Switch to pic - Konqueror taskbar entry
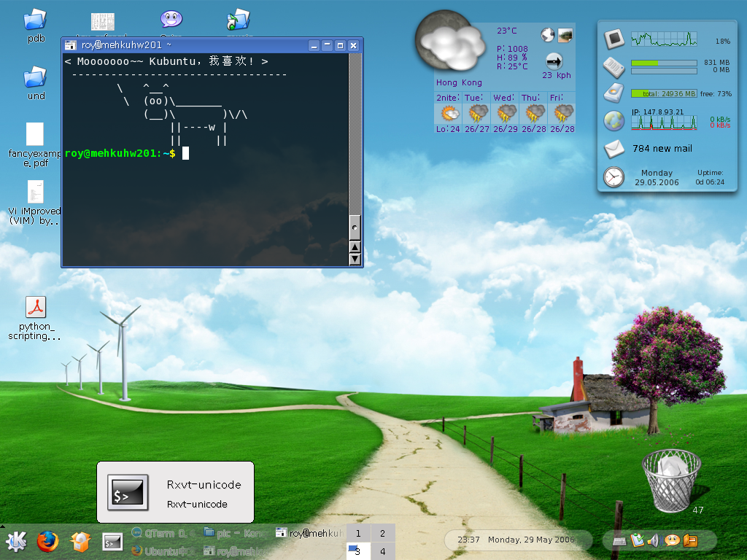The width and height of the screenshot is (747, 560). point(235,533)
